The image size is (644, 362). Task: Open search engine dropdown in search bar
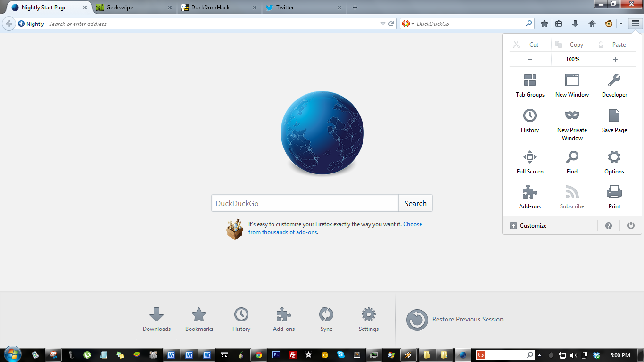click(x=408, y=24)
